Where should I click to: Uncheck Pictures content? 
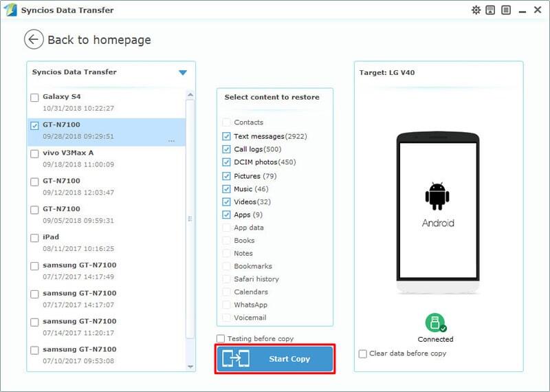point(226,176)
